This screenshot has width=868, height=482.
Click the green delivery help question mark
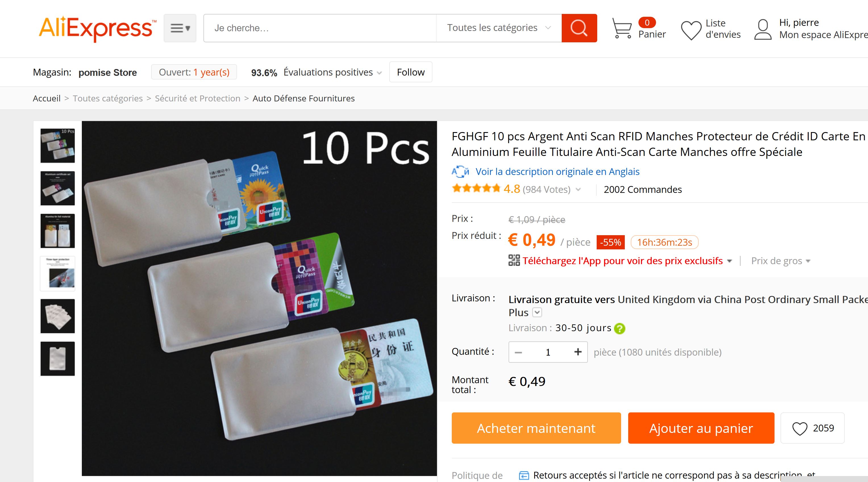pos(619,328)
